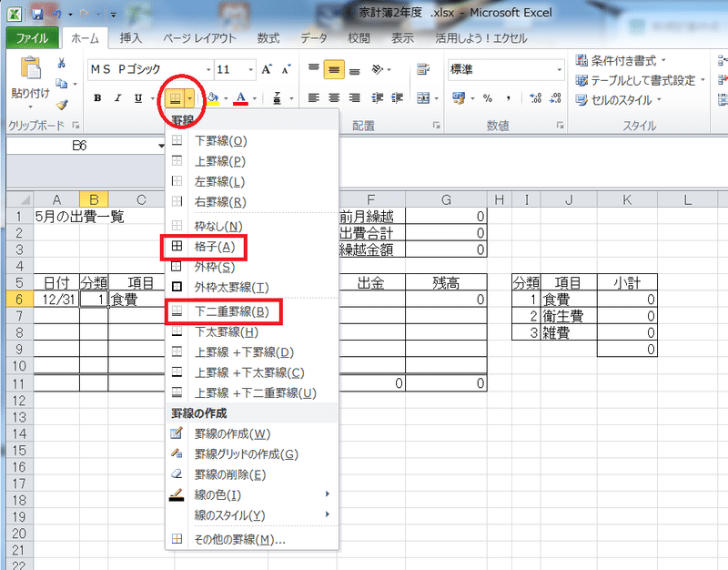Click the accounting number format icon
728x570 pixels.
(x=459, y=98)
